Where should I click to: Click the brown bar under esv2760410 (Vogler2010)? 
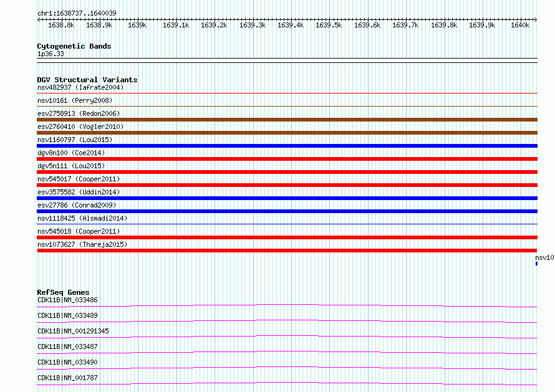click(x=287, y=133)
